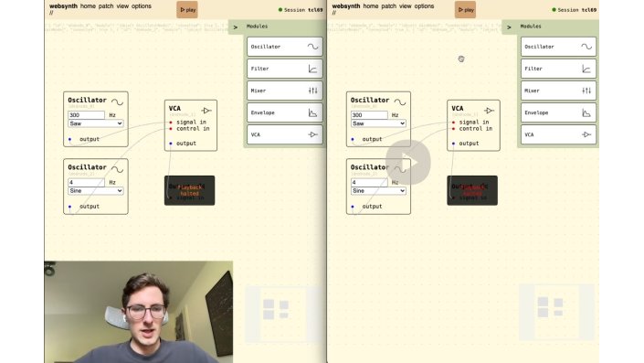Select dark Output node in left window

(189, 190)
